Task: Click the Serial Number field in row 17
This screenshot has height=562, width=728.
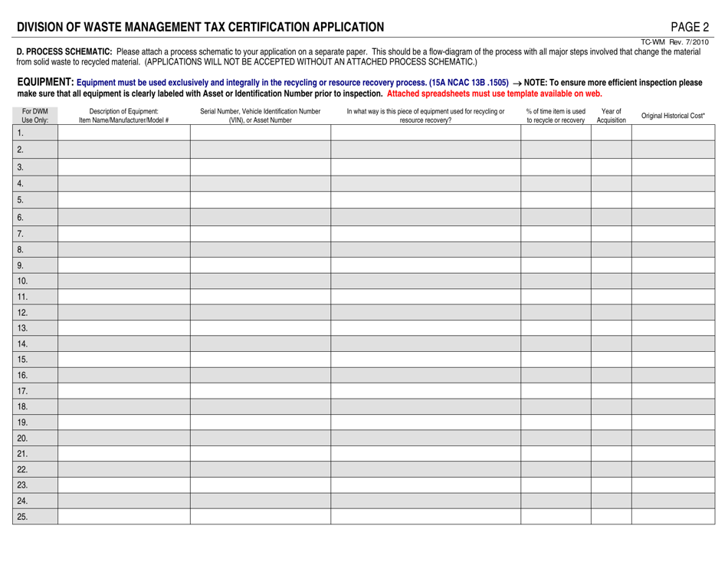Action: (261, 390)
